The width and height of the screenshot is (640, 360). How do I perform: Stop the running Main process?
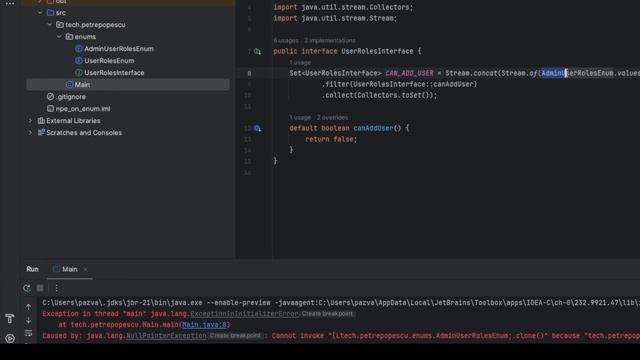click(40, 288)
